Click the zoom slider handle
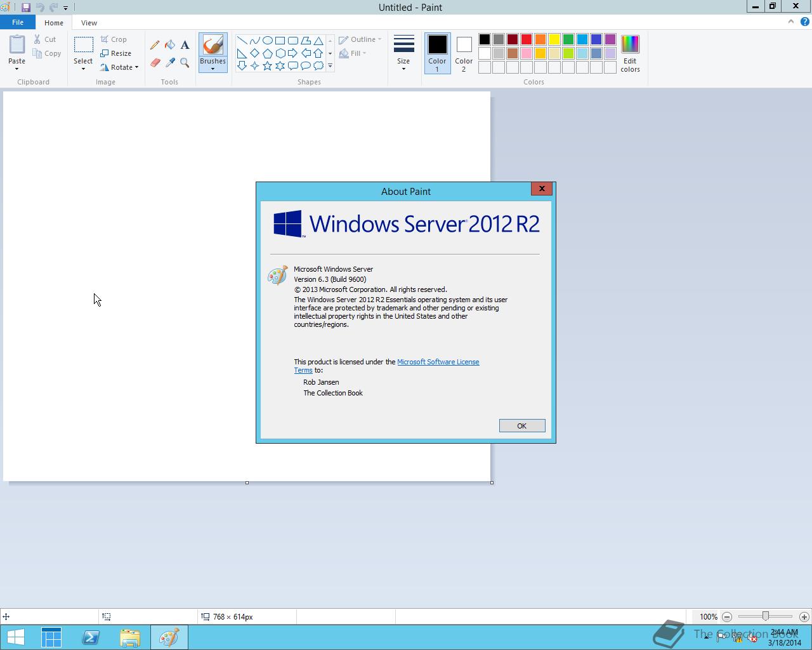This screenshot has height=650, width=812. point(766,616)
